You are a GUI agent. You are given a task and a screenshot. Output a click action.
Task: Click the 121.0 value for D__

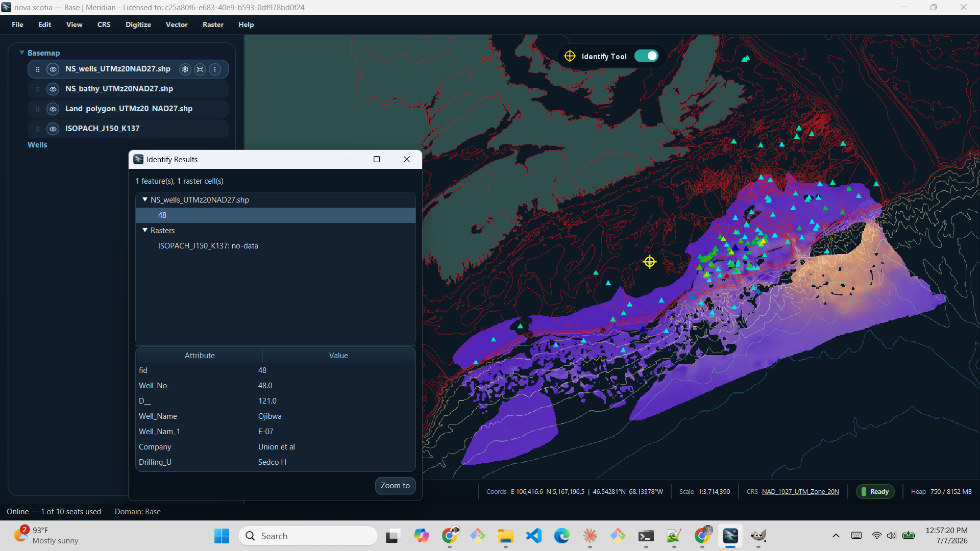tap(267, 401)
